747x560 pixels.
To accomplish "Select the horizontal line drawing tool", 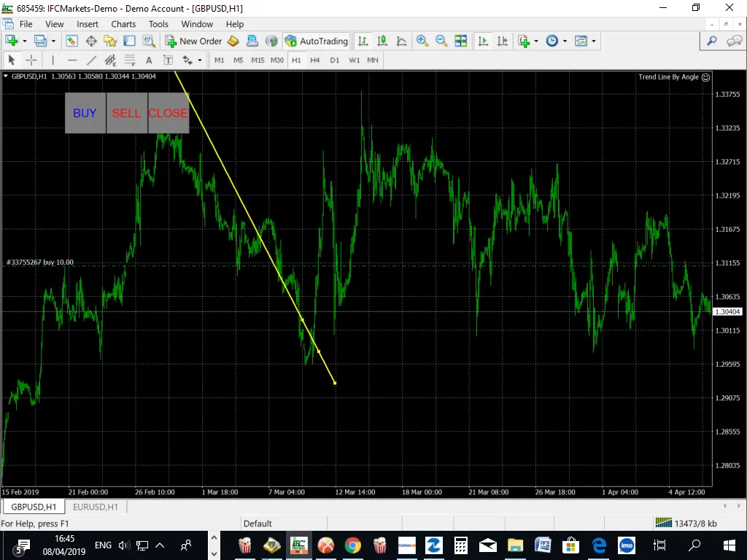I will 71,60.
